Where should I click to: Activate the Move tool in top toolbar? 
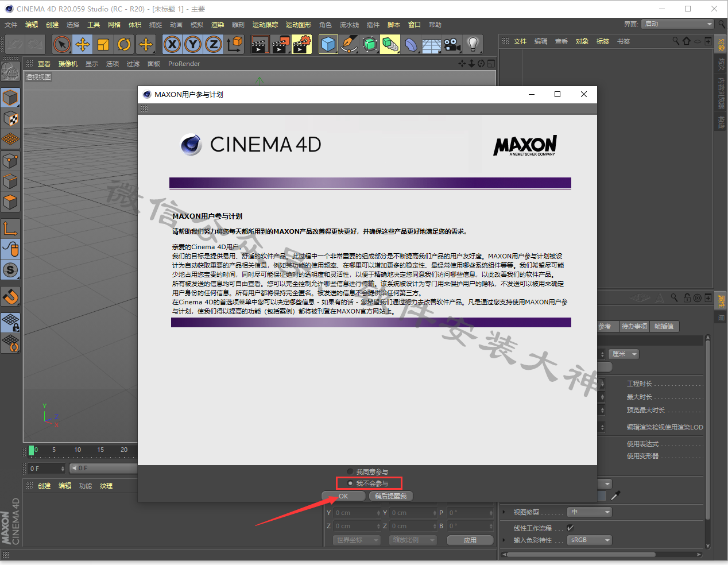tap(83, 44)
